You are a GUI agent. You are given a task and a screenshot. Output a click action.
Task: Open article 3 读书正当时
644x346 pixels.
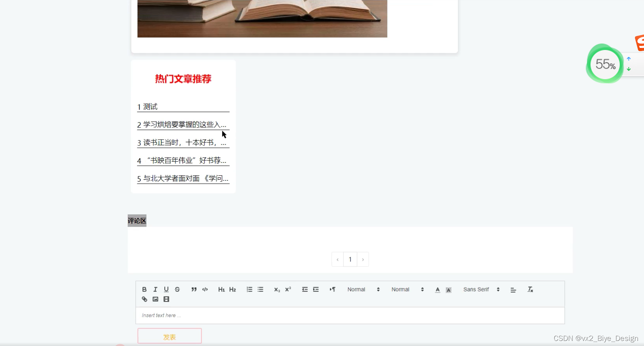[183, 143]
